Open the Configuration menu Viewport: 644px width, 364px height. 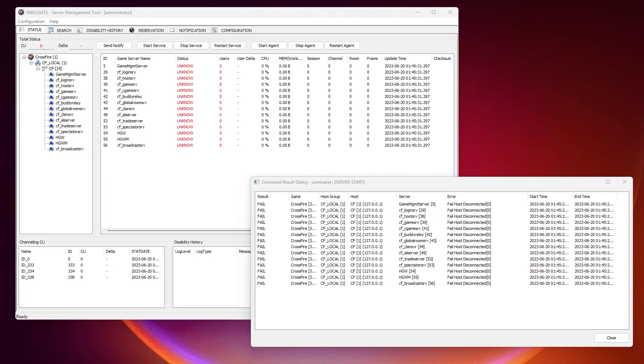(31, 22)
